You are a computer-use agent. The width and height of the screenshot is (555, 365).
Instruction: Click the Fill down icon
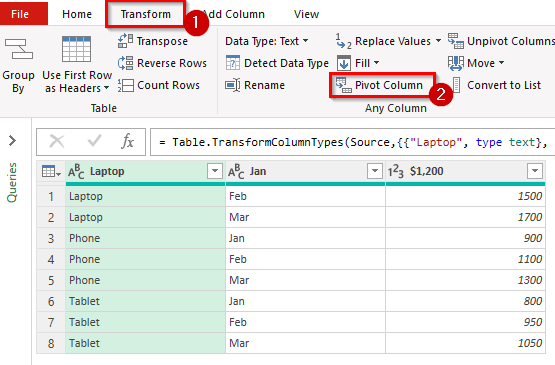pyautogui.click(x=344, y=63)
